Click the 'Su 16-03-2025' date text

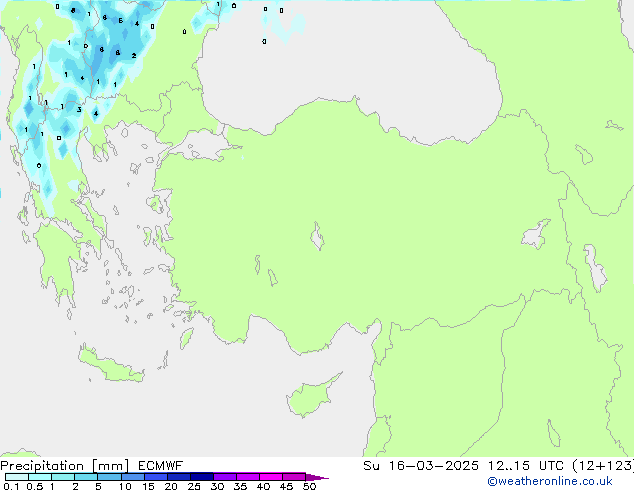421,466
